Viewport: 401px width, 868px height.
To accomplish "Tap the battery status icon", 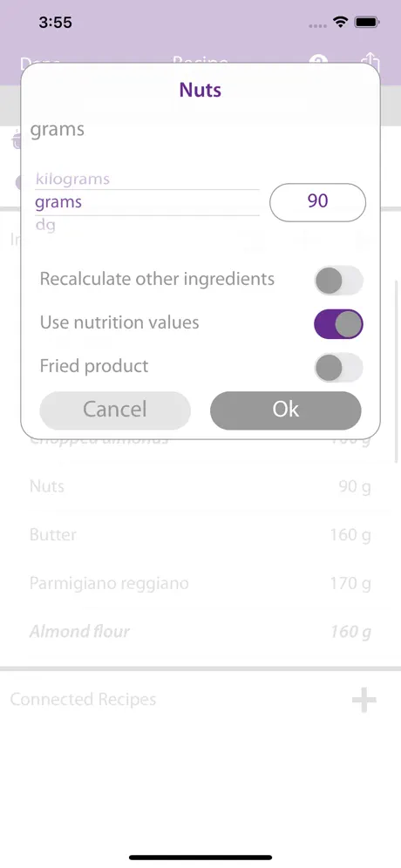I will tap(367, 22).
